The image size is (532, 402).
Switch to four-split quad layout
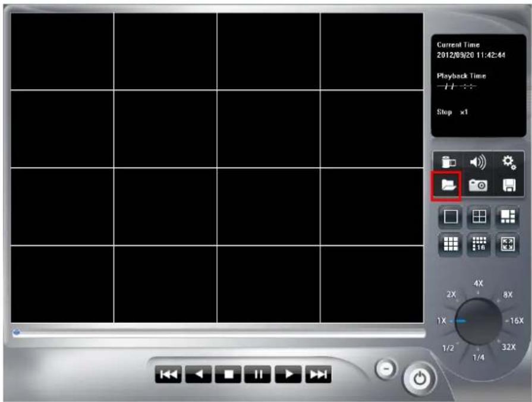pyautogui.click(x=479, y=216)
